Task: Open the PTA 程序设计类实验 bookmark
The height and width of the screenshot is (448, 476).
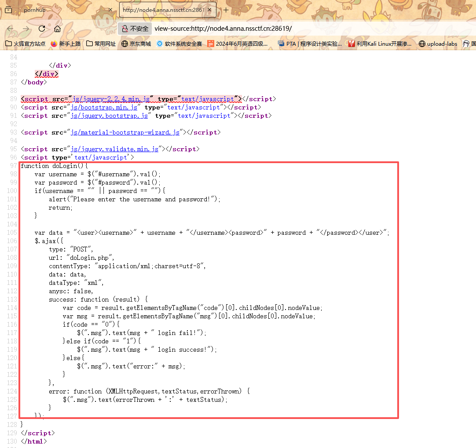Action: pyautogui.click(x=310, y=44)
